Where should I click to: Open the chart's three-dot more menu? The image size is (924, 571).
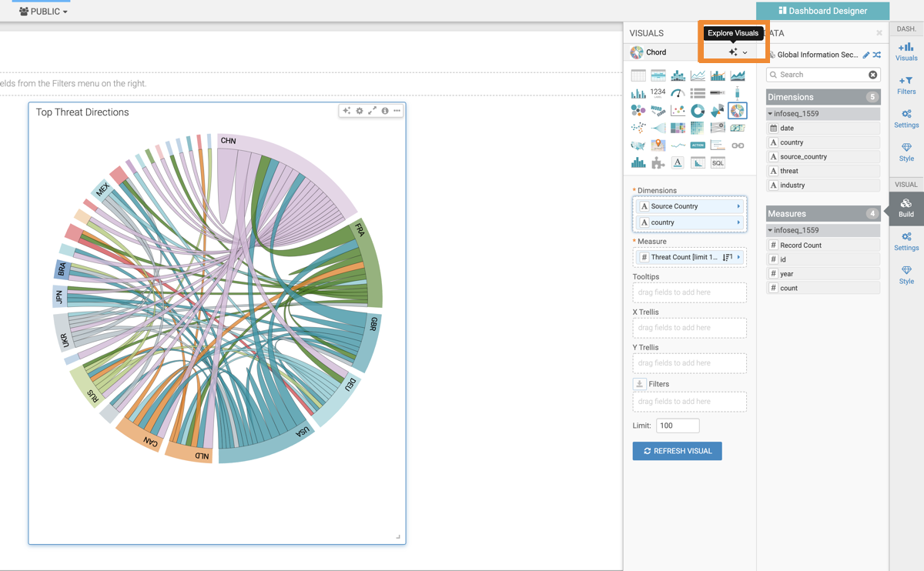(397, 111)
